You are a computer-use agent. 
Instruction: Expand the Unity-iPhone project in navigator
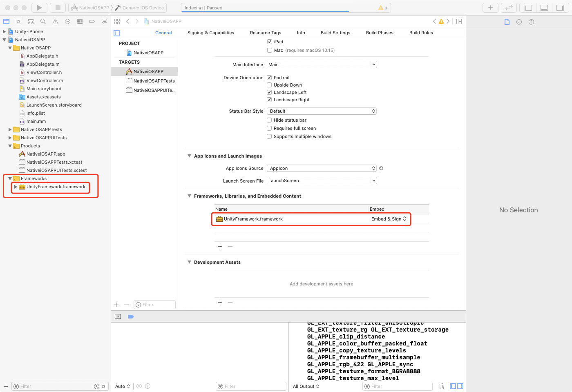click(4, 31)
